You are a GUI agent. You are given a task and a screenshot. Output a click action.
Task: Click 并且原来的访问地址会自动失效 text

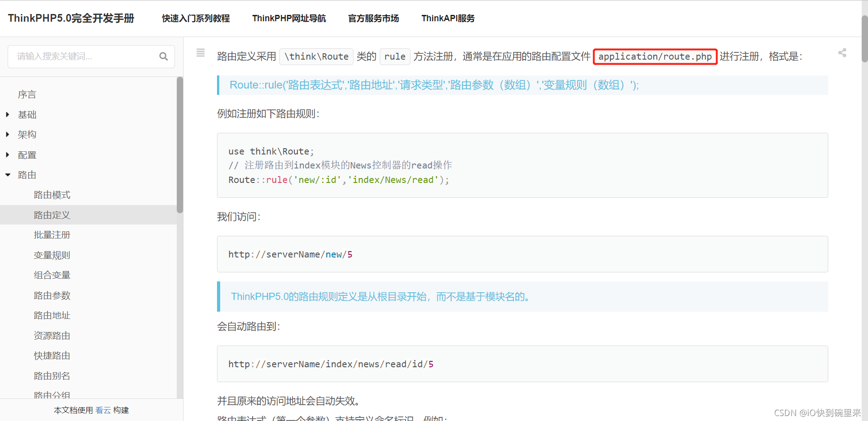point(289,401)
